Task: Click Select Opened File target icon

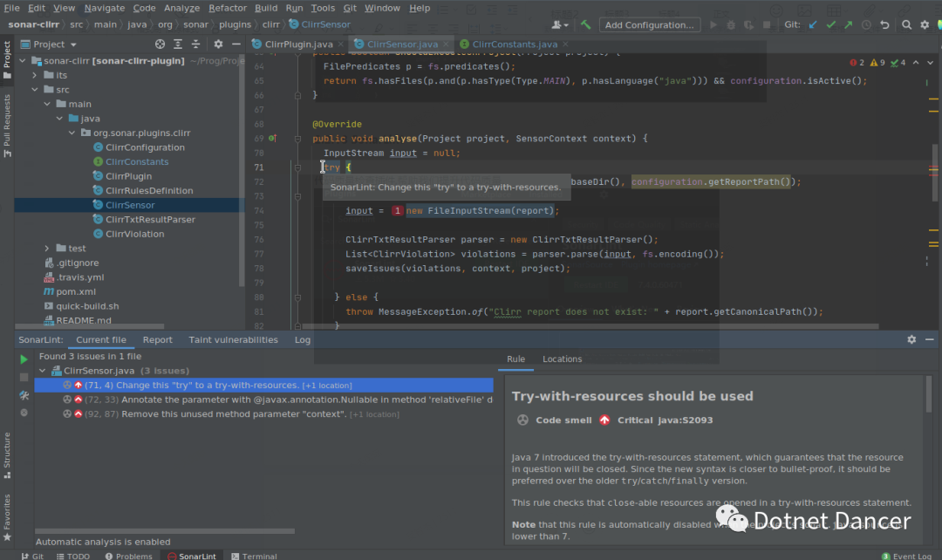Action: [160, 44]
